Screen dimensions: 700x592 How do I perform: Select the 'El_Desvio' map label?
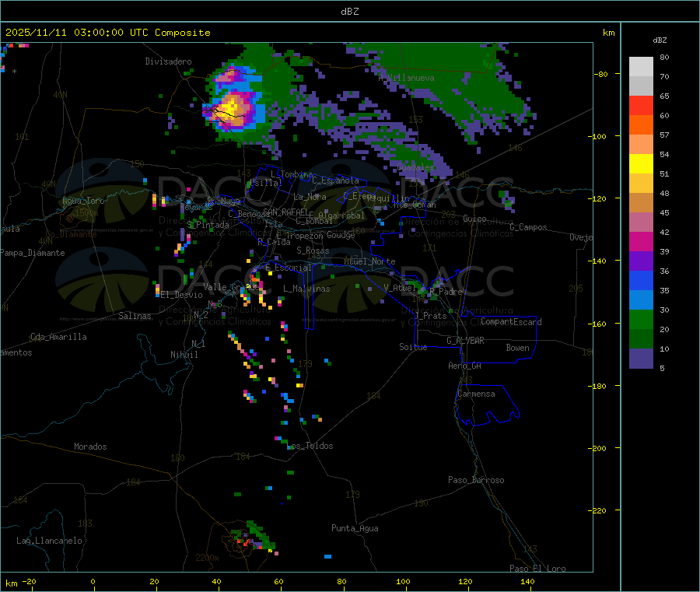[182, 295]
